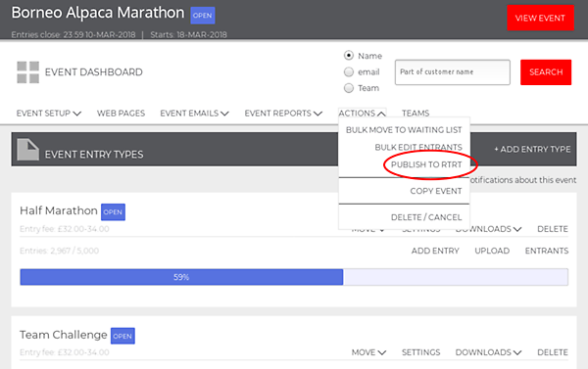Collapse the Actions dropdown menu
The image size is (588, 369).
point(362,114)
